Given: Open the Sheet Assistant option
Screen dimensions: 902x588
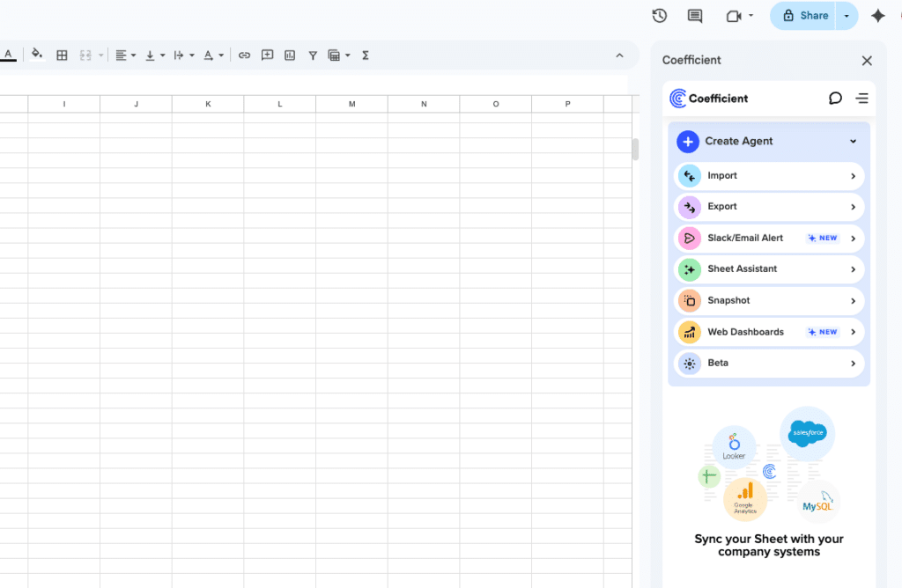Looking at the screenshot, I should tap(769, 269).
